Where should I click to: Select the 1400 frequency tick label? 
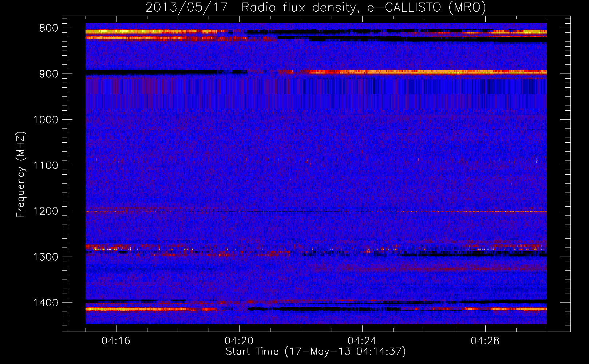pyautogui.click(x=46, y=303)
